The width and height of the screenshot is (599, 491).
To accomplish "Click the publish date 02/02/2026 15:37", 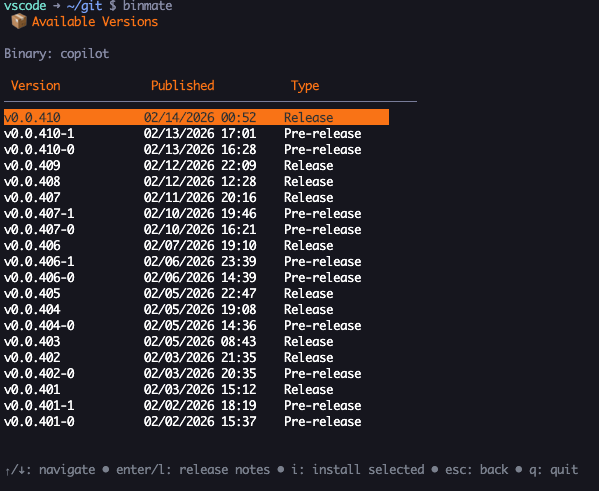I will pyautogui.click(x=200, y=421).
